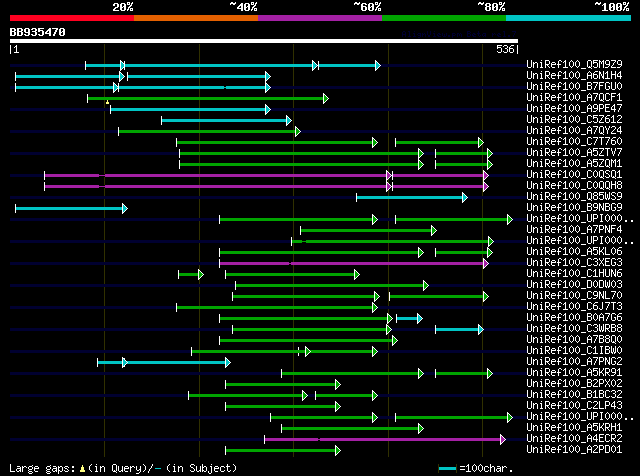Viewport: 640px width, 476px height.
Task: Select UniRef100_C9NL70 label
Action: pyautogui.click(x=574, y=296)
